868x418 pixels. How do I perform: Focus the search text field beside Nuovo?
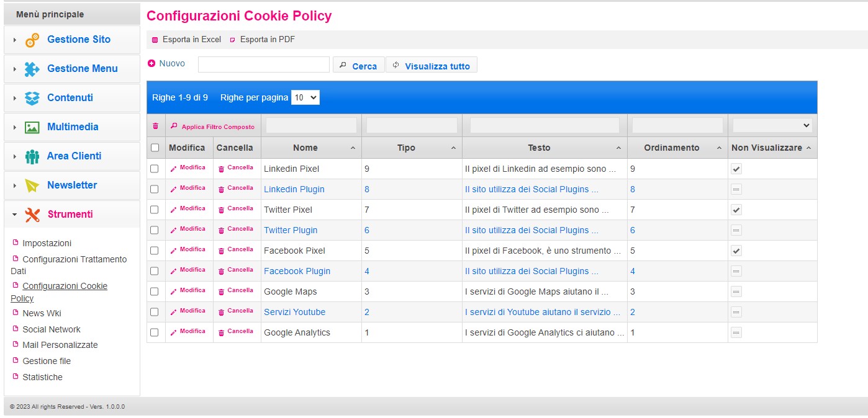click(x=264, y=64)
